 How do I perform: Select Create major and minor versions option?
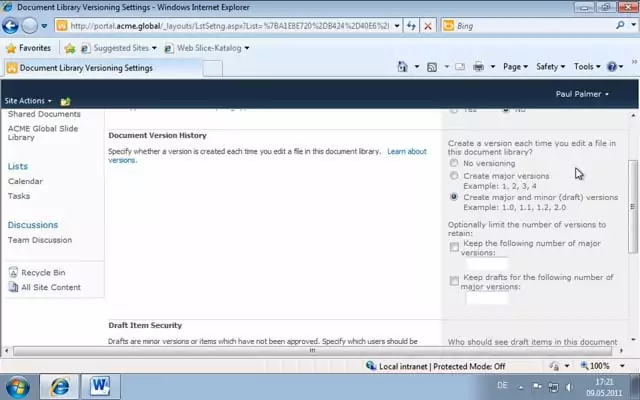(x=454, y=197)
